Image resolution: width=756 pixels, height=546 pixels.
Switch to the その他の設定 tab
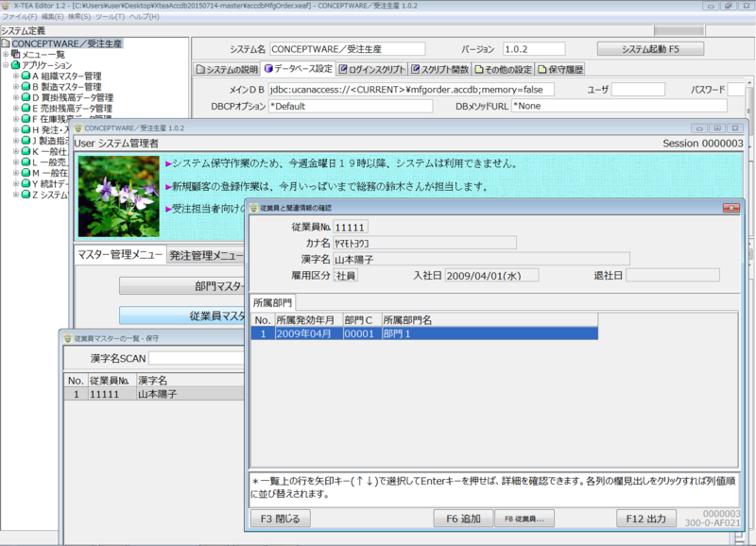pos(504,69)
